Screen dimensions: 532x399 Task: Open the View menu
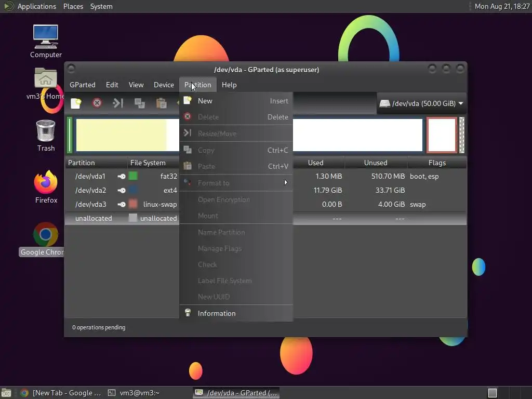tap(136, 85)
